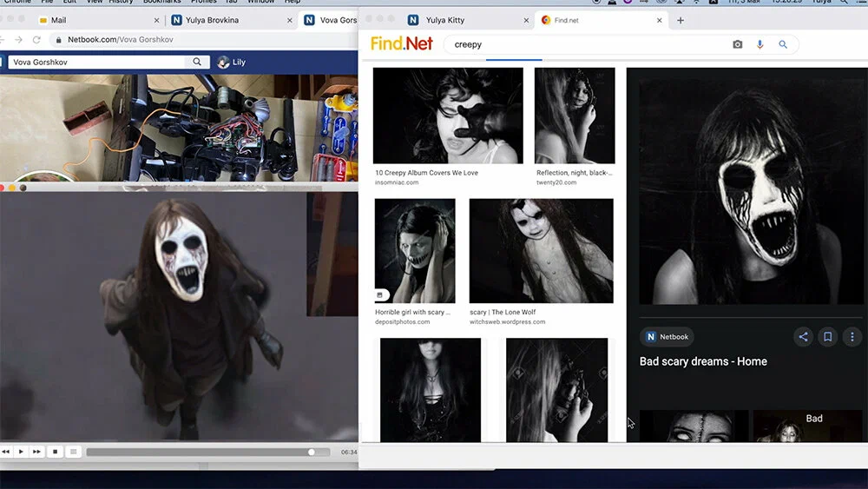Fast-forward the video player
Screen dimensions: 868x489
pos(36,452)
